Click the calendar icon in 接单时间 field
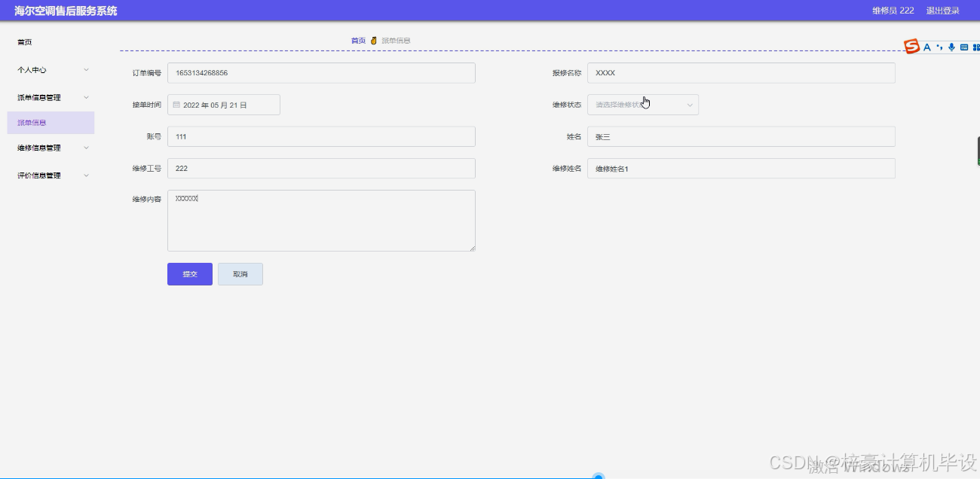This screenshot has width=980, height=479. 176,105
